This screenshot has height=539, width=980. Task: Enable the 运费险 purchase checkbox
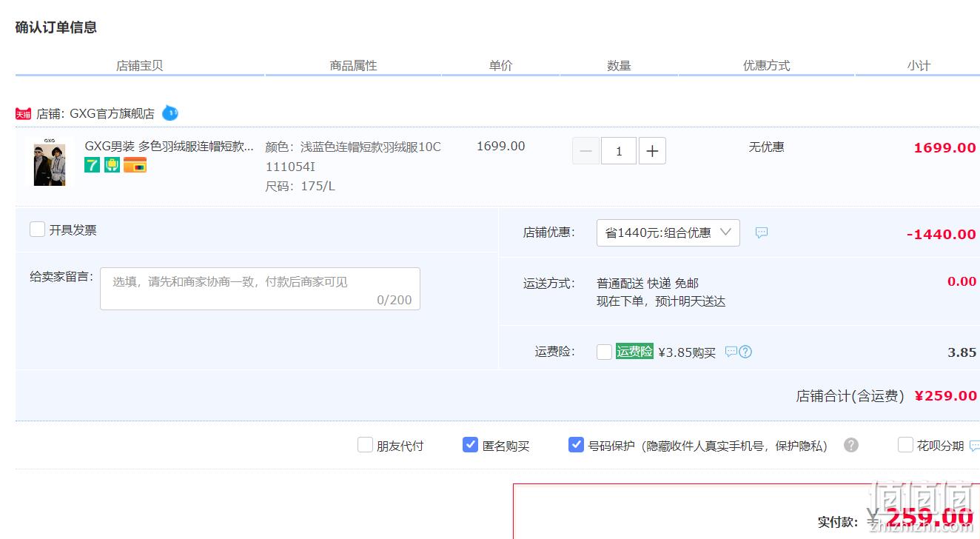tap(604, 352)
